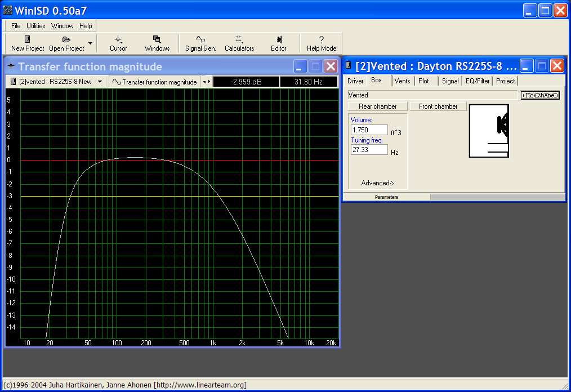
Task: Open the File menu
Action: (16, 26)
